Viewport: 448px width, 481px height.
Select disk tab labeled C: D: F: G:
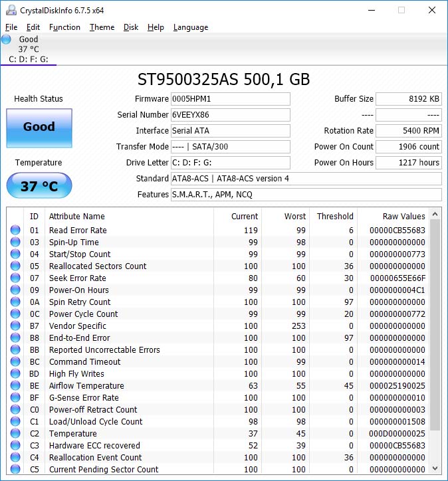(29, 49)
